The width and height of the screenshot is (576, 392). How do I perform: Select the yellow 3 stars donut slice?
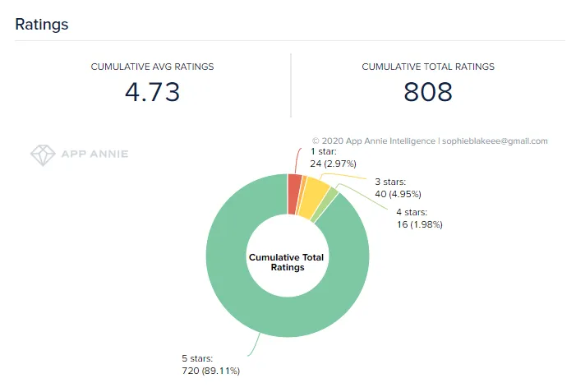tap(313, 198)
